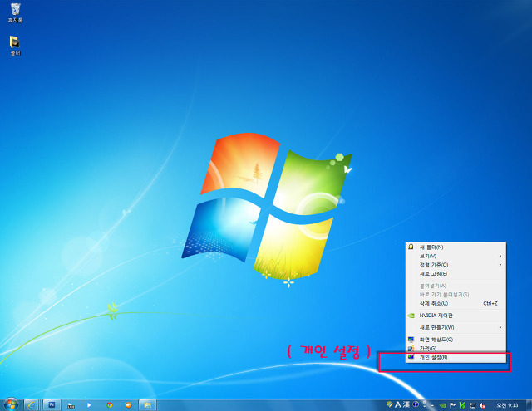Click the IME pen tool tray icon

pyautogui.click(x=390, y=404)
